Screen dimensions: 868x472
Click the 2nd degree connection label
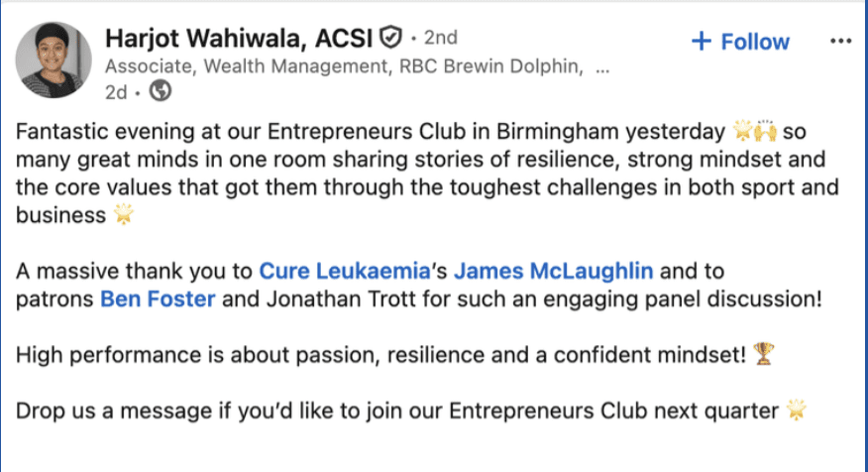(440, 40)
